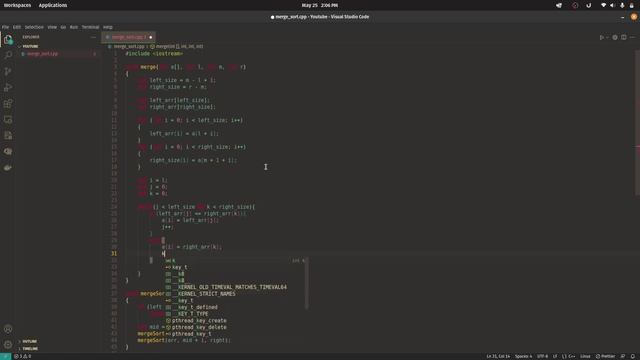This screenshot has height=360, width=640.
Task: Click the editor vertical scrollbar
Action: click(x=637, y=122)
